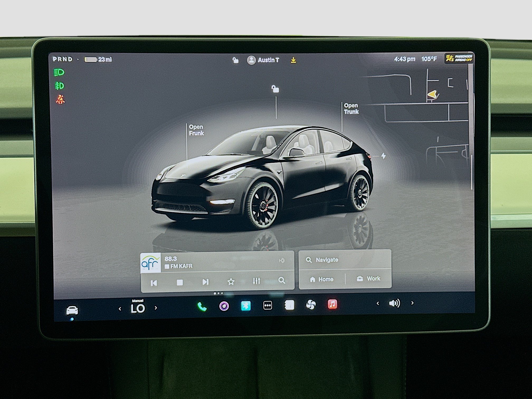This screenshot has height=399, width=532.
Task: Open climate settings via LO temperature
Action: (138, 308)
